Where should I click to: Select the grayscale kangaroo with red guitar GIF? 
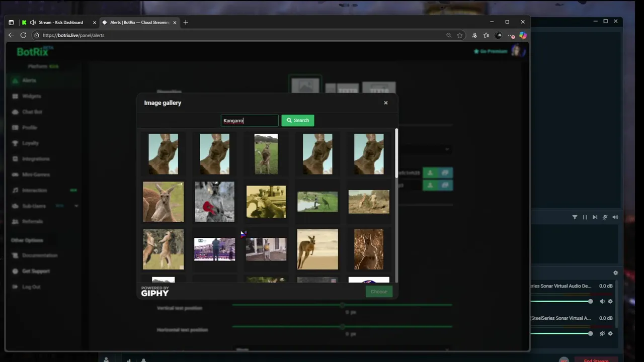tap(214, 202)
